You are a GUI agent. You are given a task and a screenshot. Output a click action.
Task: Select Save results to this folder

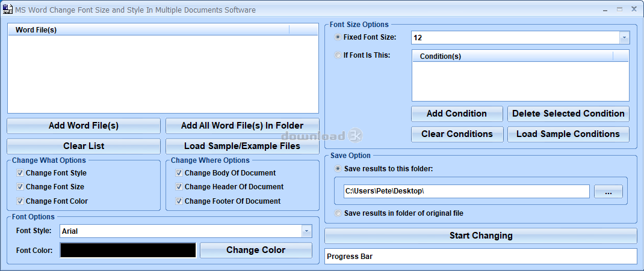[338, 168]
